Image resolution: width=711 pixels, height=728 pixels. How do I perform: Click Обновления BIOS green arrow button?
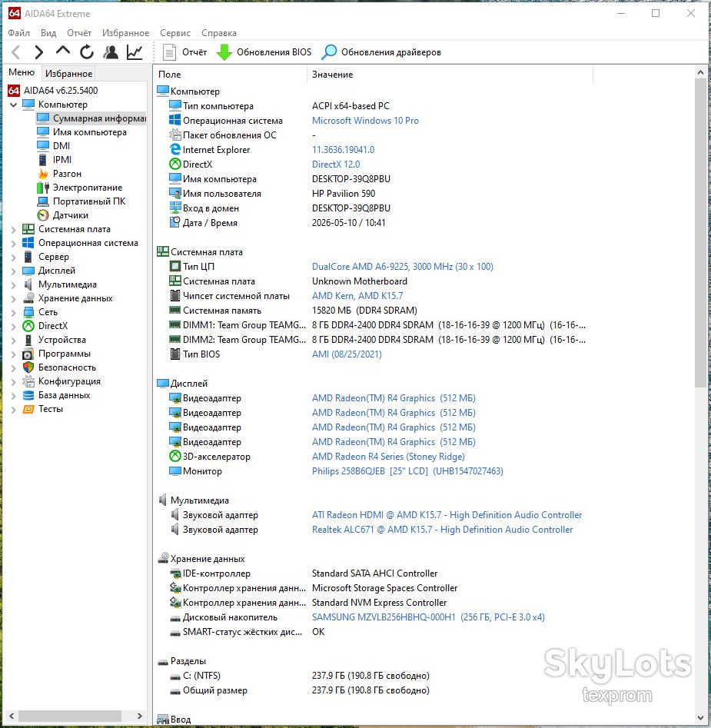click(x=264, y=52)
